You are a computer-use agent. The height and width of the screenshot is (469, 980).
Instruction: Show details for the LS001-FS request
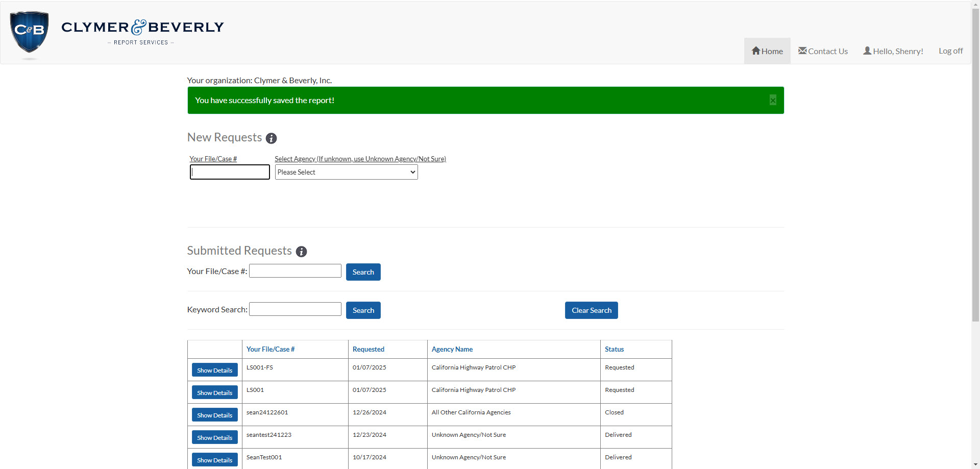(x=215, y=370)
